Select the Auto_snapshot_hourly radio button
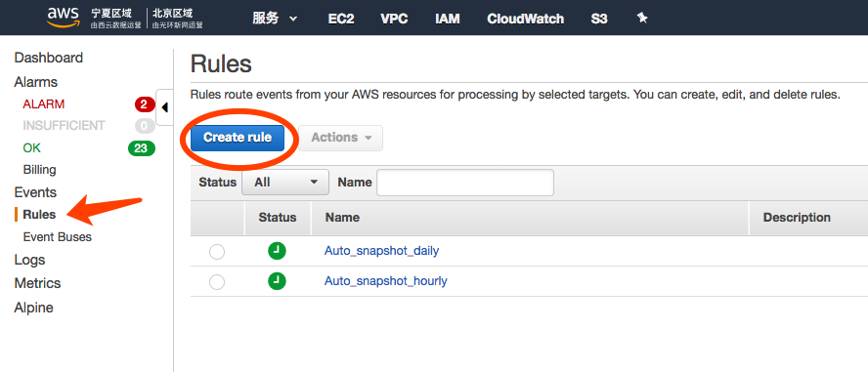This screenshot has height=372, width=868. (x=217, y=282)
